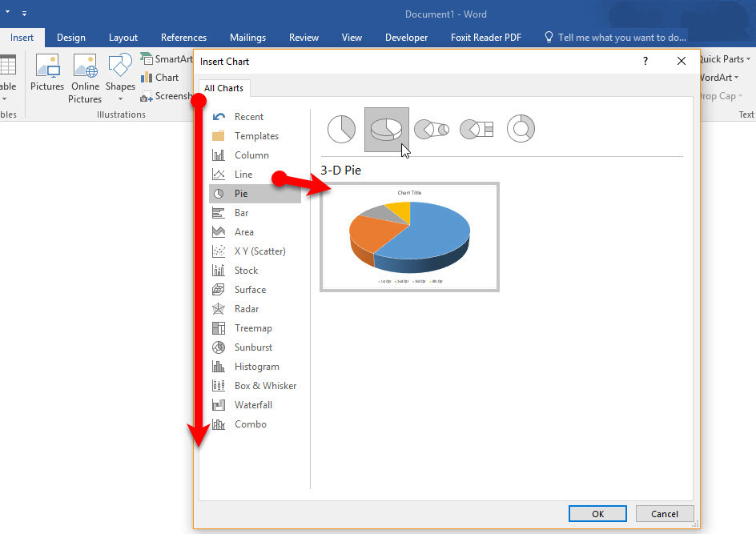Switch to the Design ribbon tab
Image resolution: width=756 pixels, height=534 pixels.
click(71, 38)
